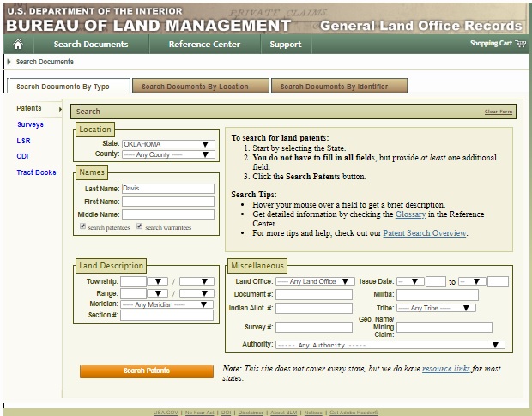Open the Meridian dropdown

[x=166, y=304]
